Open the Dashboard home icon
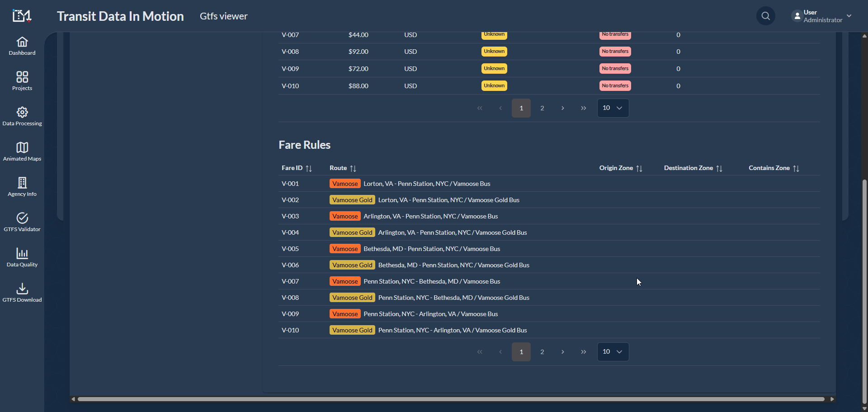The image size is (868, 412). click(22, 46)
